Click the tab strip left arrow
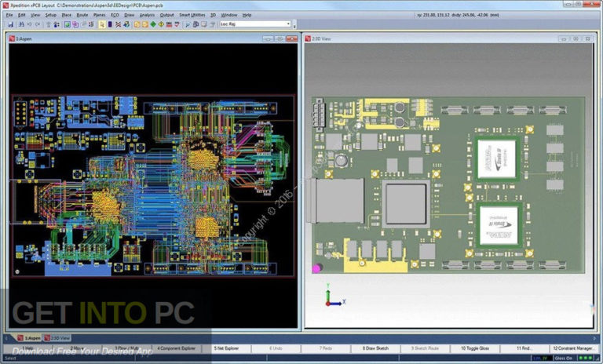This screenshot has width=603, height=364. [x=7, y=339]
